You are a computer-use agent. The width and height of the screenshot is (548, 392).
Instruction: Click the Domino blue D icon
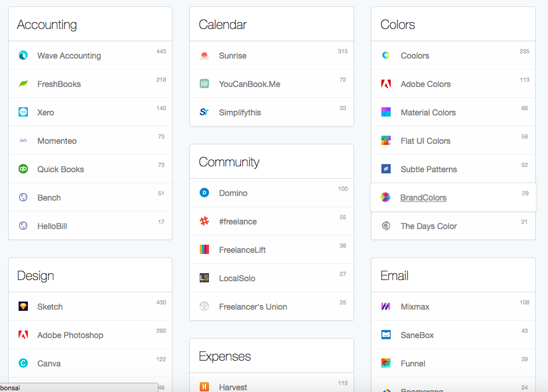(204, 193)
